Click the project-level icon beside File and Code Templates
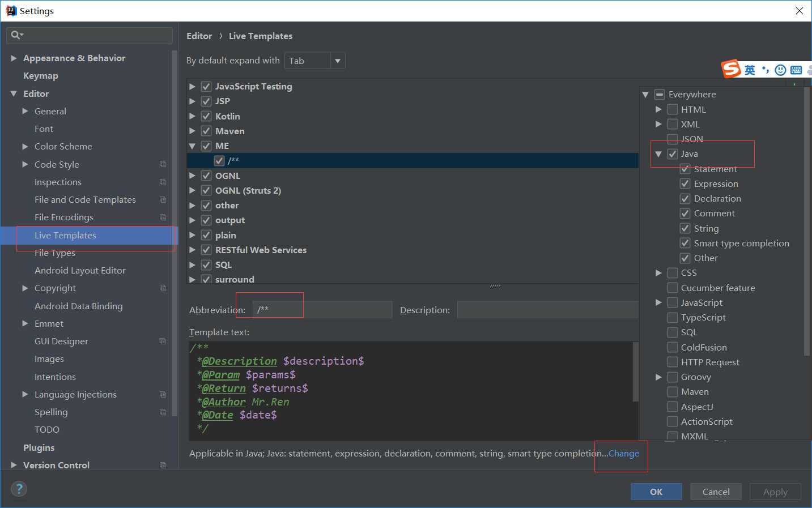The height and width of the screenshot is (508, 812). click(163, 199)
